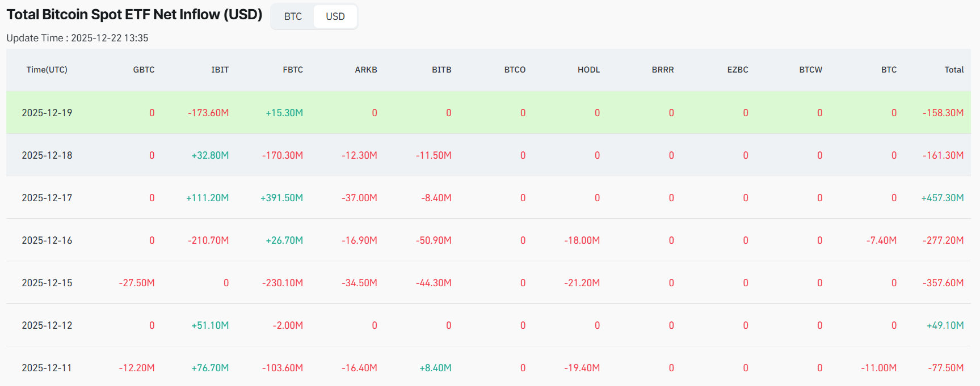Image resolution: width=980 pixels, height=386 pixels.
Task: Click the BTCW column header
Action: click(x=810, y=70)
